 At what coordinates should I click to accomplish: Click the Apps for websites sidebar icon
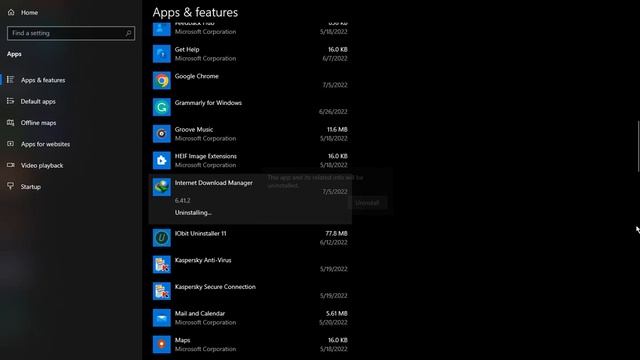(x=11, y=144)
